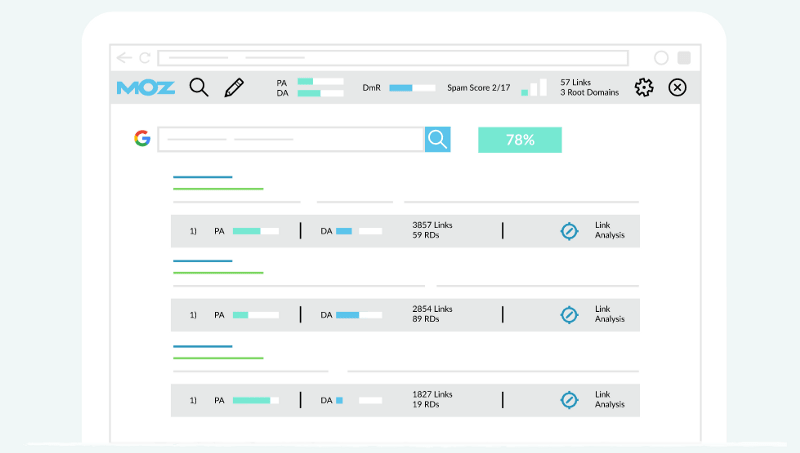
Task: Click the 1827 Links text
Action: [432, 394]
